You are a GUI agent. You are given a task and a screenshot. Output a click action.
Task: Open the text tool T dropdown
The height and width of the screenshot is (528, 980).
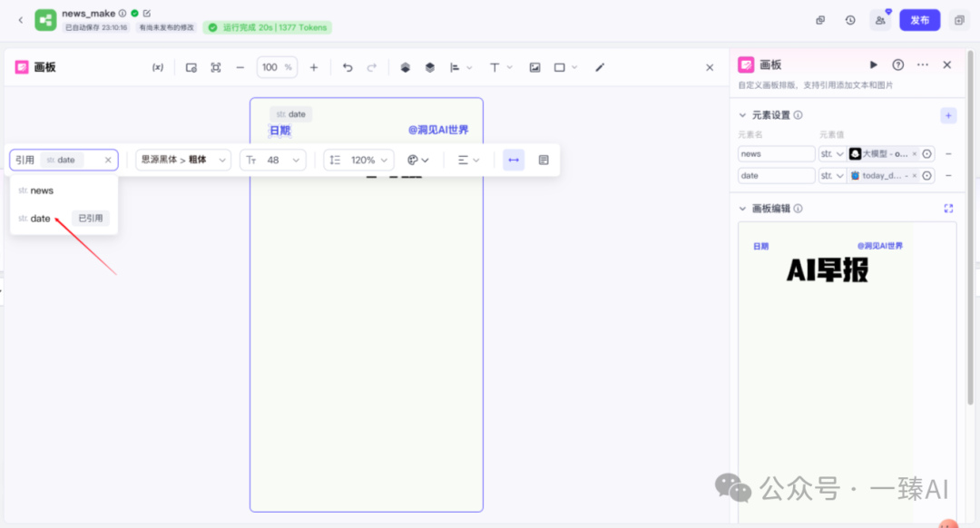tap(501, 67)
